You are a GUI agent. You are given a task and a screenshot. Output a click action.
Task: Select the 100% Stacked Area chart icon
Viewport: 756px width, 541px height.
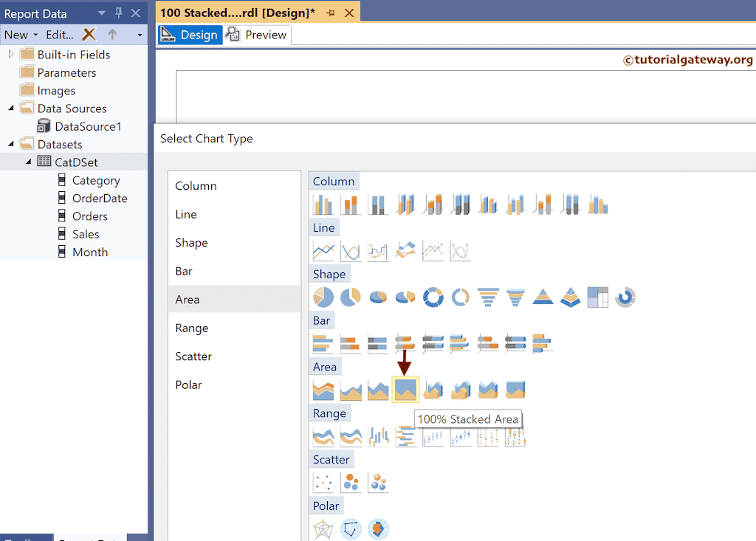click(405, 390)
